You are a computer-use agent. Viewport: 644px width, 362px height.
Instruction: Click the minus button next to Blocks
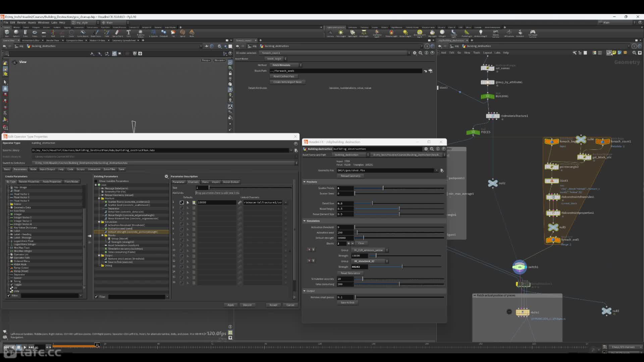point(352,243)
